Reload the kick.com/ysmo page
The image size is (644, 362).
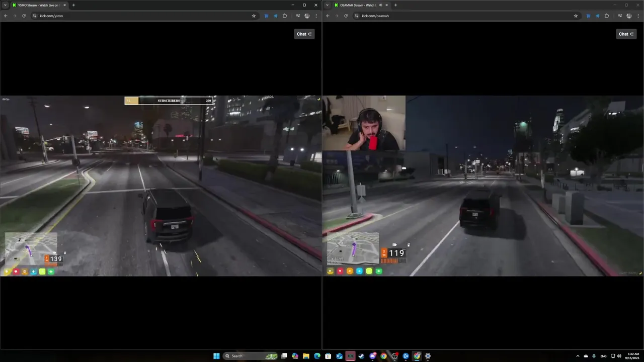click(x=24, y=16)
